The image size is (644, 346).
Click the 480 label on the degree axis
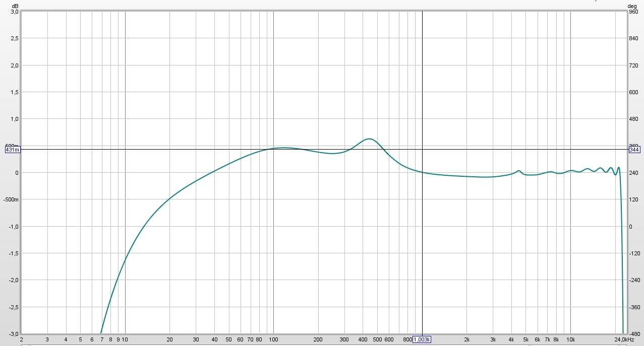coord(632,119)
